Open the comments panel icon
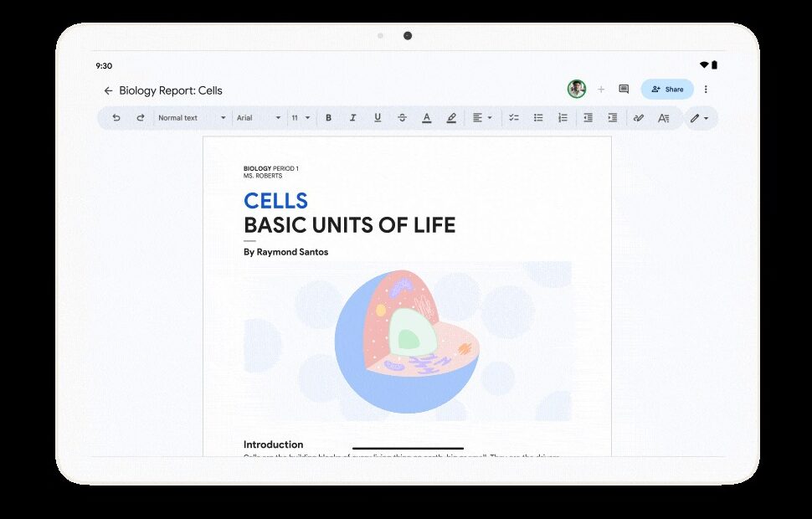 tap(624, 90)
